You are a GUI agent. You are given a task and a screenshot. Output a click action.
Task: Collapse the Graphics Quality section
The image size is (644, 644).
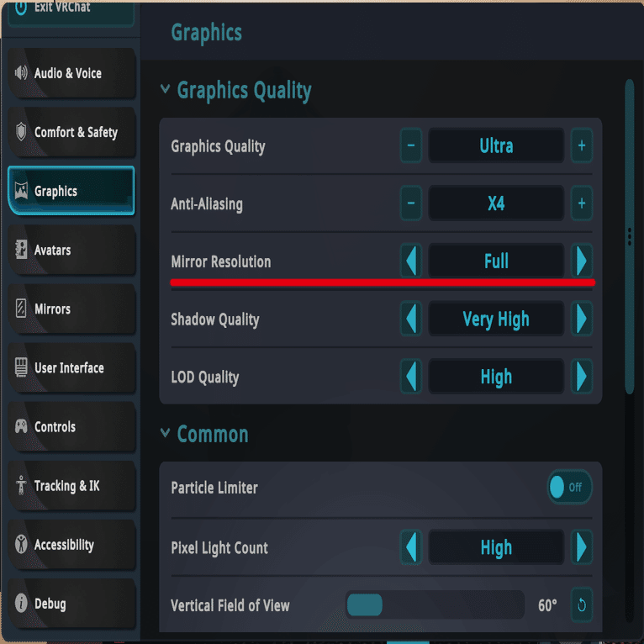pos(165,90)
